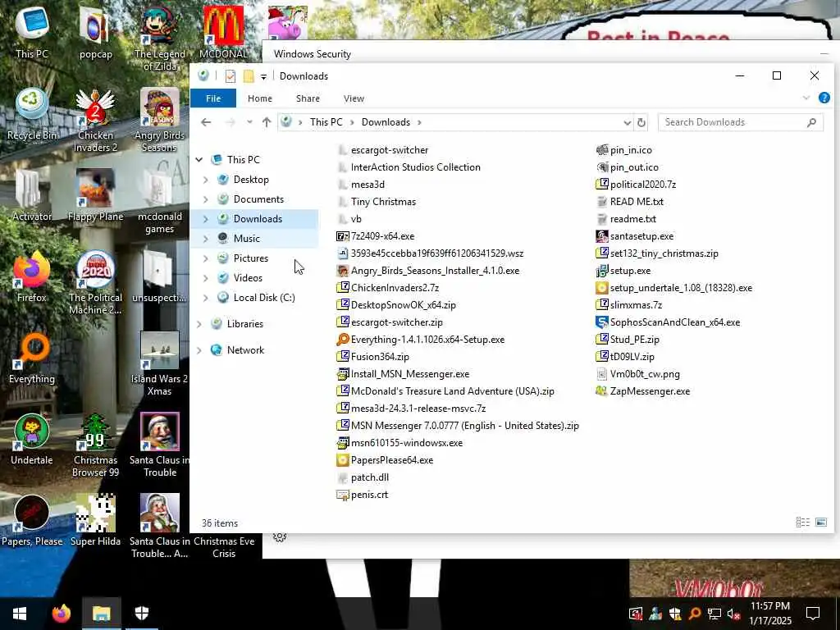Expand the ribbon chevron
The height and width of the screenshot is (630, 840).
tap(806, 98)
